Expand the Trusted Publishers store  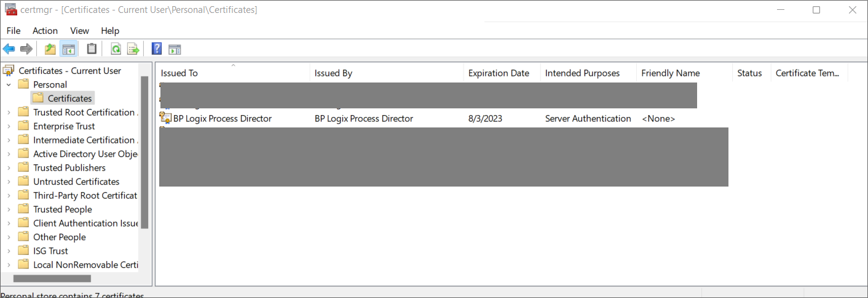[9, 168]
